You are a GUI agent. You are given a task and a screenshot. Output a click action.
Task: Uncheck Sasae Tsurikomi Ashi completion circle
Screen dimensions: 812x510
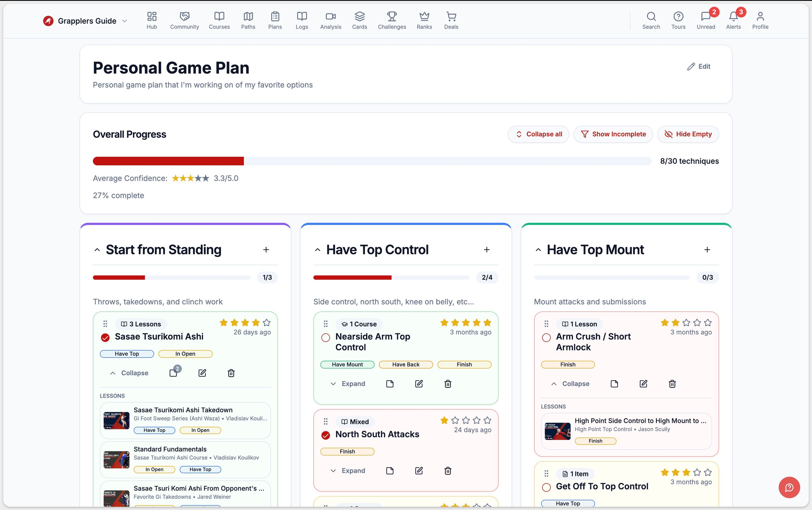click(x=105, y=337)
